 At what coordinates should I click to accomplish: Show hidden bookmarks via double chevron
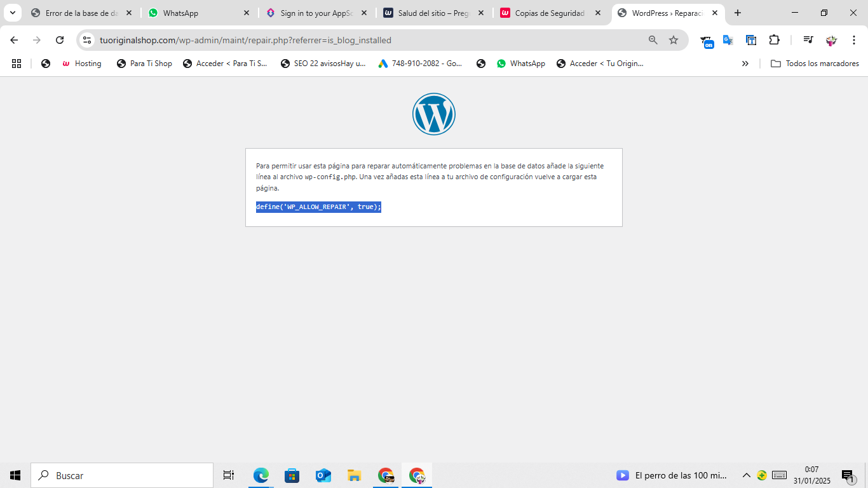[745, 64]
